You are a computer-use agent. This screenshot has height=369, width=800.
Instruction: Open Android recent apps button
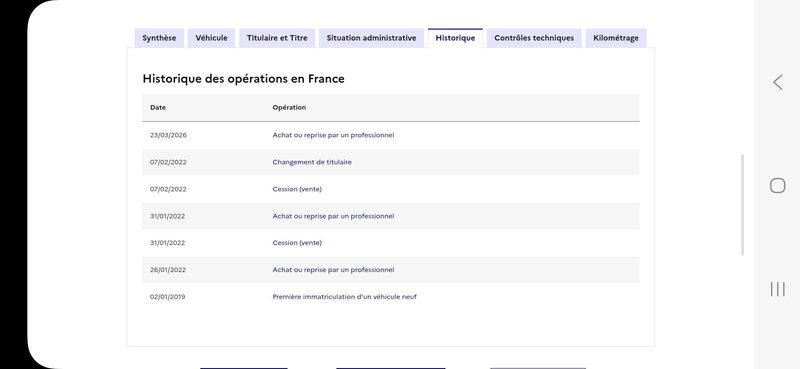(x=778, y=289)
